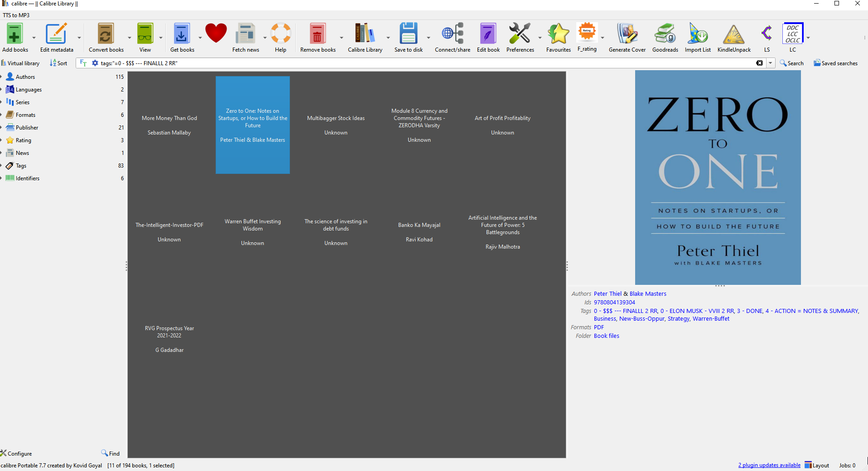Viewport: 868px width, 471px height.
Task: Click the search query input field
Action: tap(426, 63)
